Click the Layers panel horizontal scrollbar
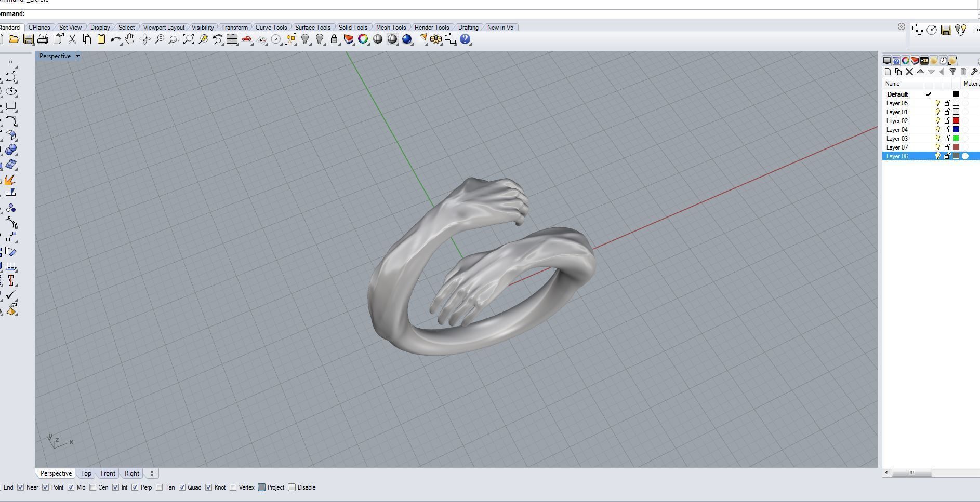The width and height of the screenshot is (980, 502). tap(911, 472)
